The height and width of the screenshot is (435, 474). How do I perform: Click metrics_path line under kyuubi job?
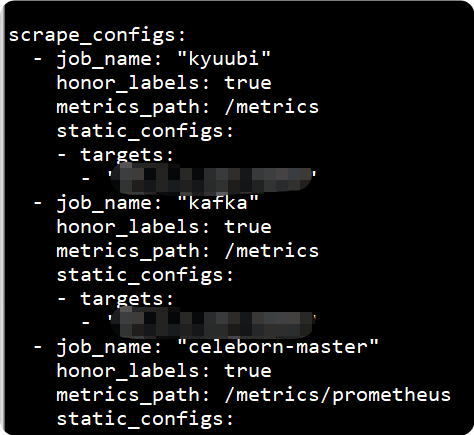click(x=187, y=107)
